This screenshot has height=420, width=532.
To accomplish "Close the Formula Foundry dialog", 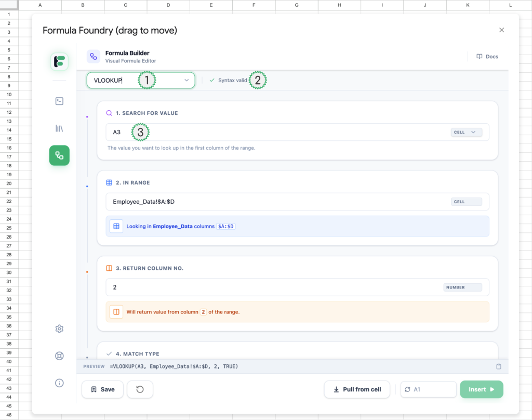I will 501,30.
